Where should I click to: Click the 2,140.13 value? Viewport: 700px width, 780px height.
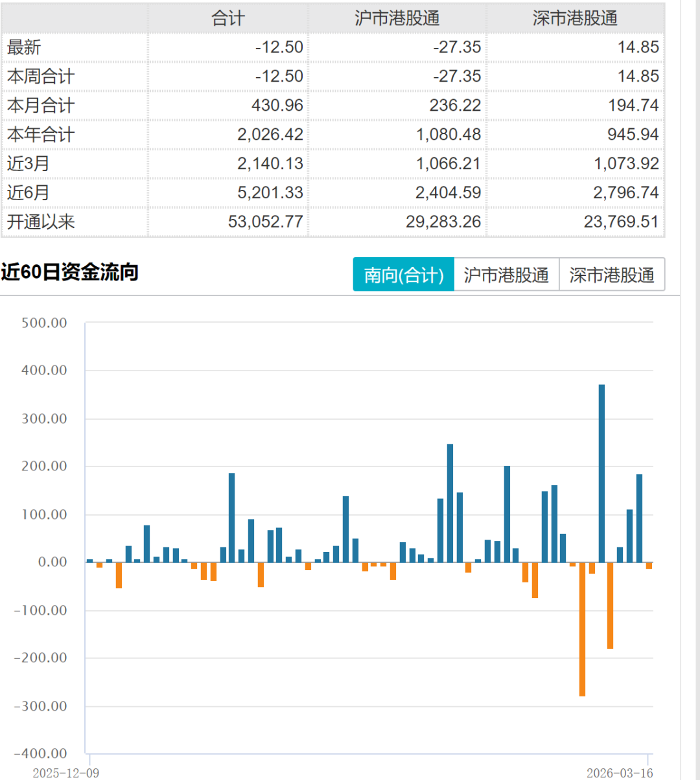click(x=270, y=163)
